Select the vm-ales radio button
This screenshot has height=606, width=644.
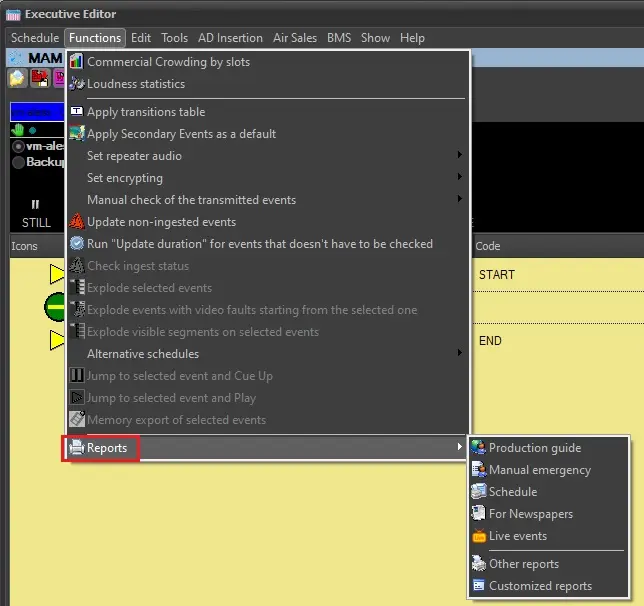click(x=18, y=146)
